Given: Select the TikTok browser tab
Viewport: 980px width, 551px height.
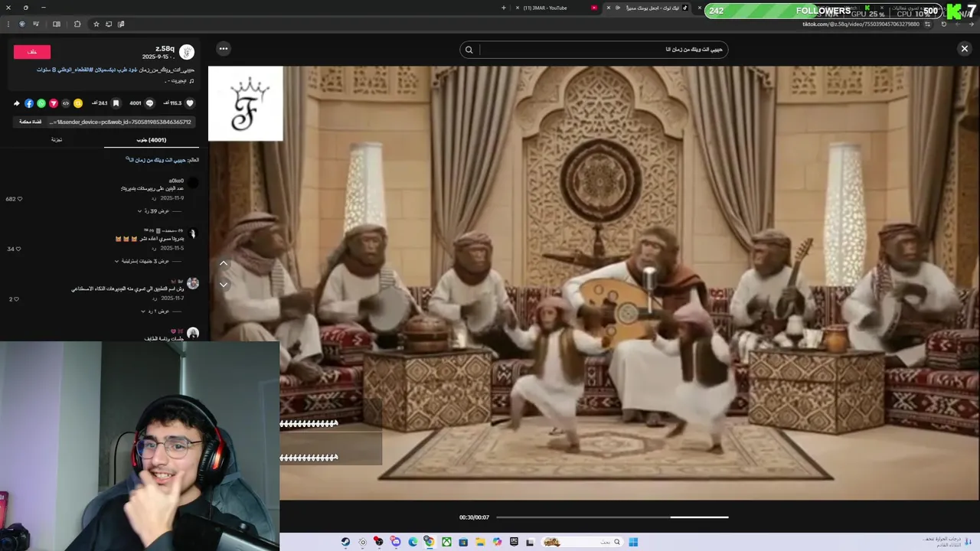Looking at the screenshot, I should (x=649, y=8).
